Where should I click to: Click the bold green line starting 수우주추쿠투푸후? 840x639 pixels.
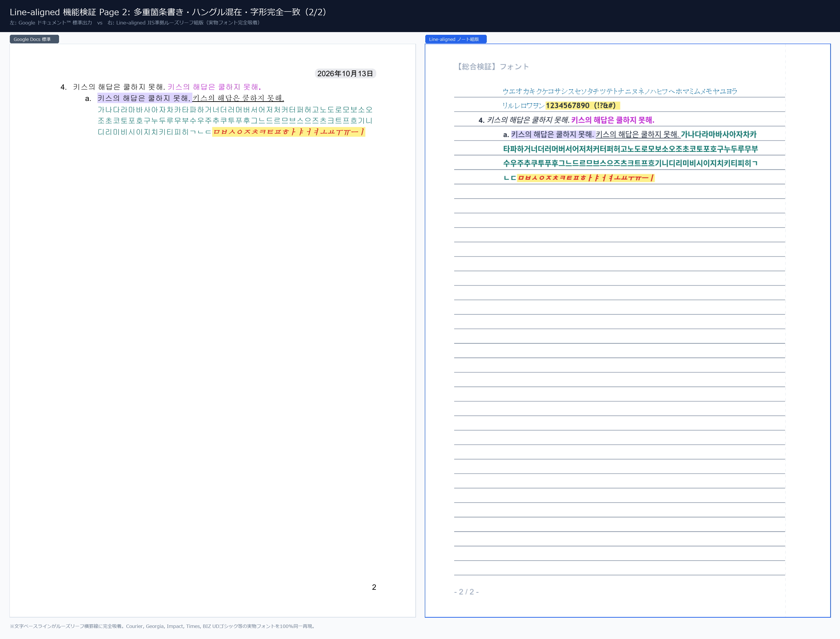coord(630,164)
